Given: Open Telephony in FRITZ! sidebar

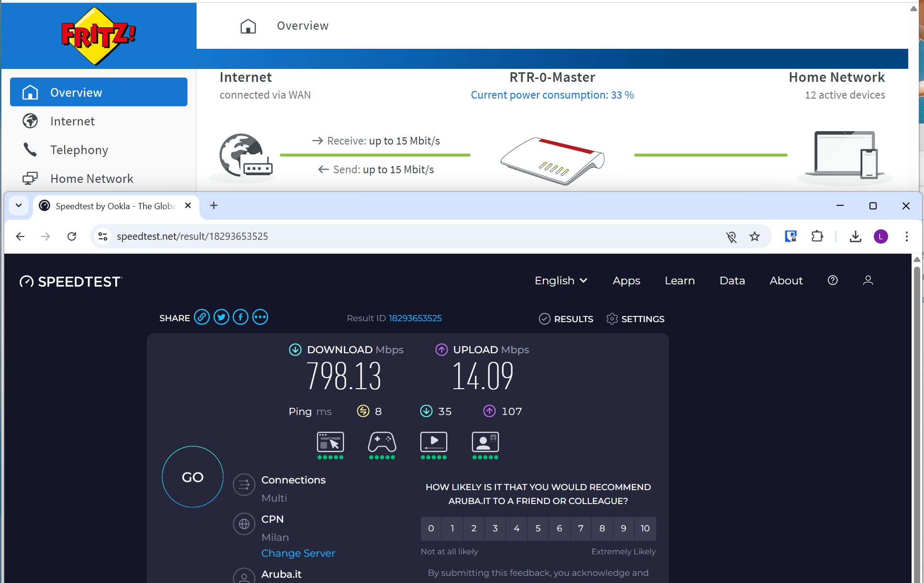Looking at the screenshot, I should click(x=79, y=150).
